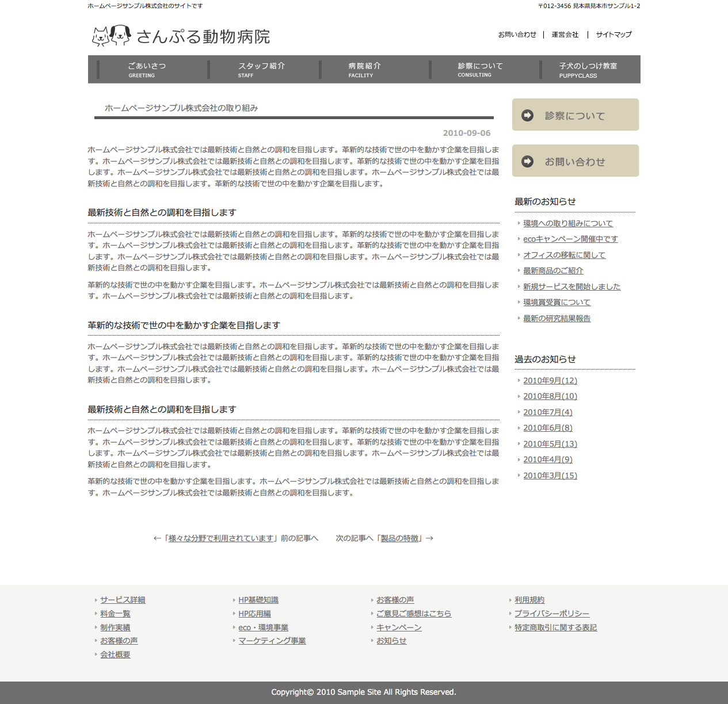Image resolution: width=728 pixels, height=704 pixels.
Task: Click the arrow icon on 診察について banner
Action: click(527, 116)
